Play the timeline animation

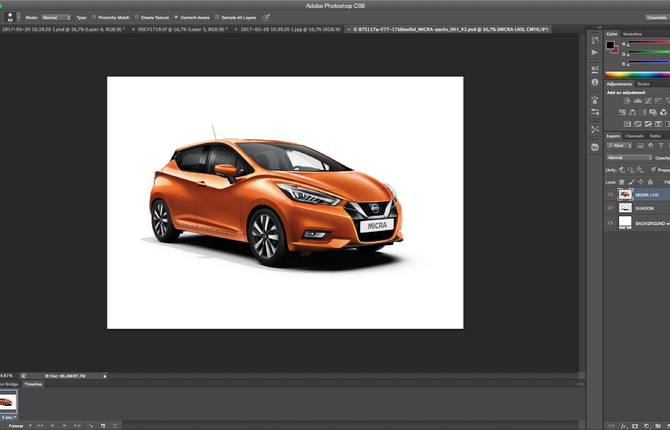tap(65, 426)
